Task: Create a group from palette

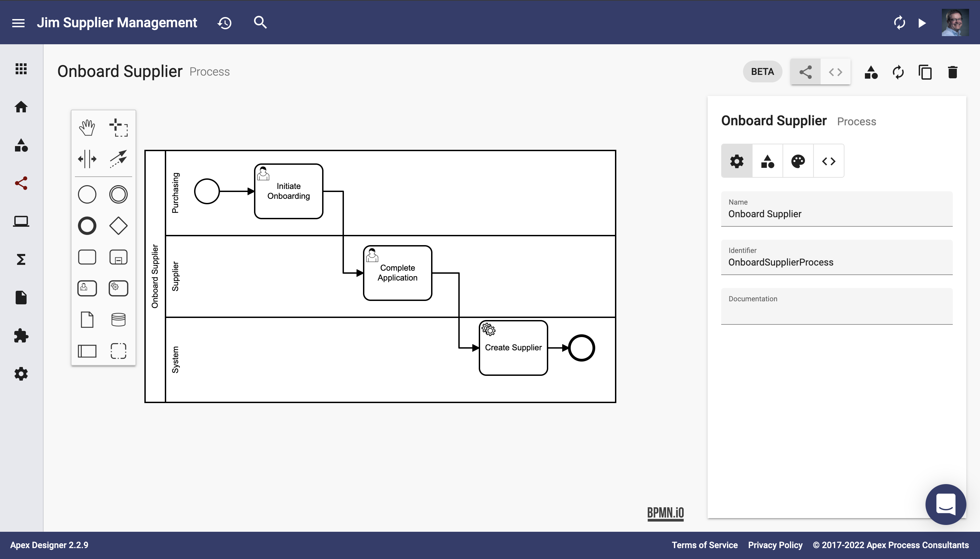Action: pos(118,351)
